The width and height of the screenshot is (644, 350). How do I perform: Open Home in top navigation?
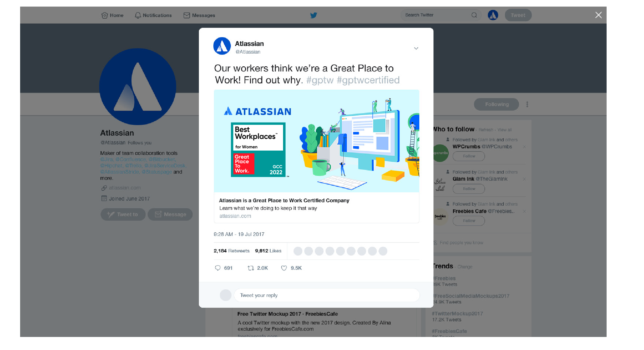pyautogui.click(x=112, y=15)
